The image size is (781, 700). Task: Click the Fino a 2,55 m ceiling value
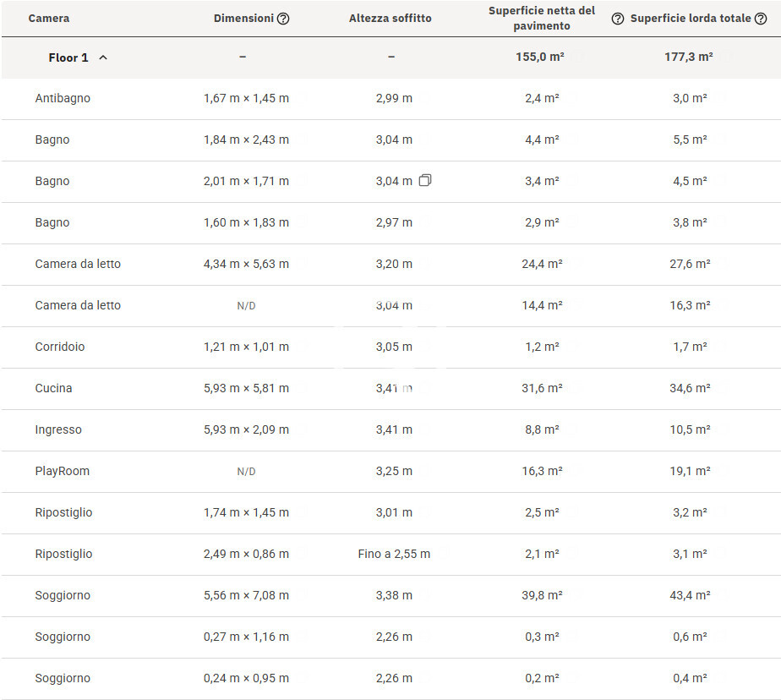(394, 554)
